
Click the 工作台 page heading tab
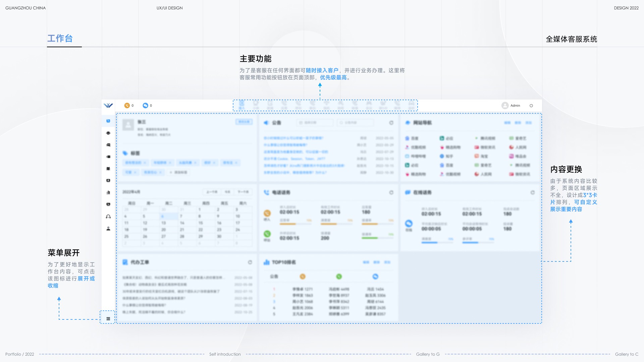point(60,39)
